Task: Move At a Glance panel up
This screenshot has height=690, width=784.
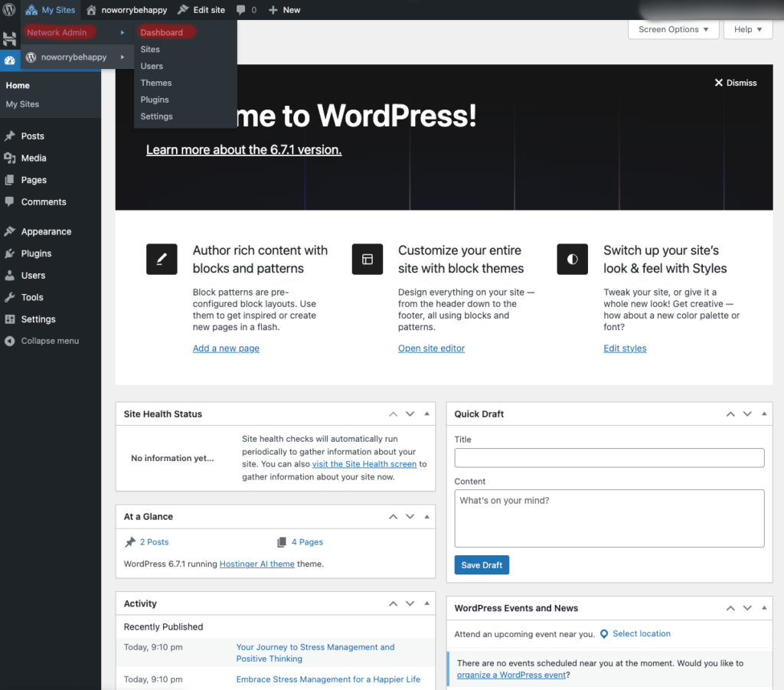Action: click(x=394, y=516)
